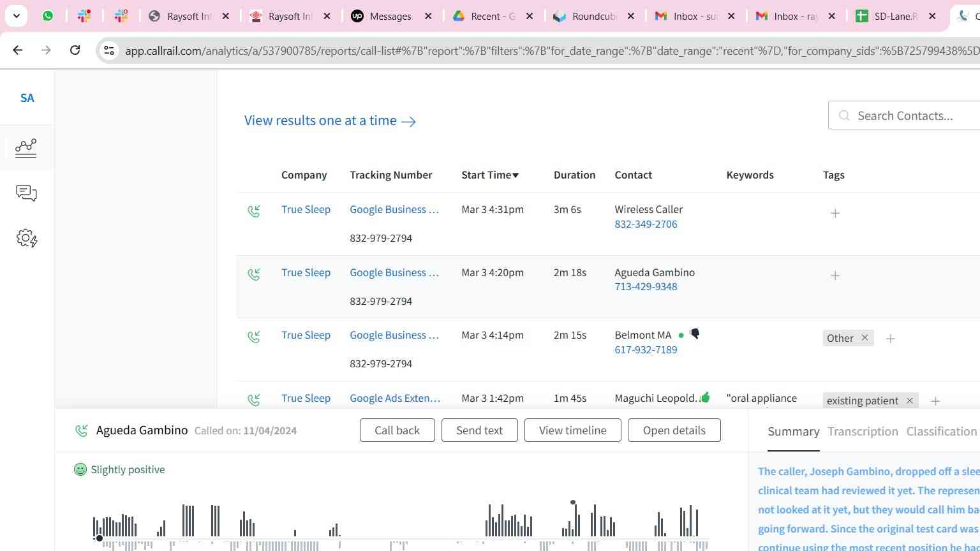Open the Summary tab
Viewport: 980px width, 551px height.
(793, 431)
